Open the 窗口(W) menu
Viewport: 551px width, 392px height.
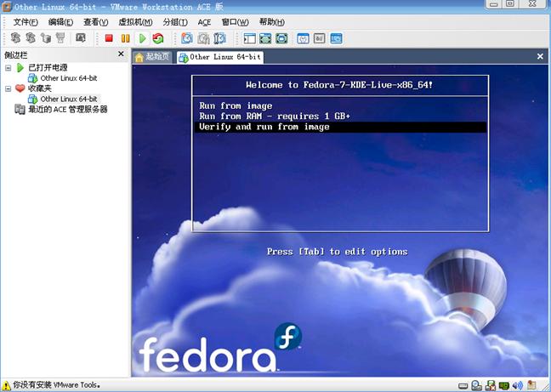pyautogui.click(x=235, y=22)
